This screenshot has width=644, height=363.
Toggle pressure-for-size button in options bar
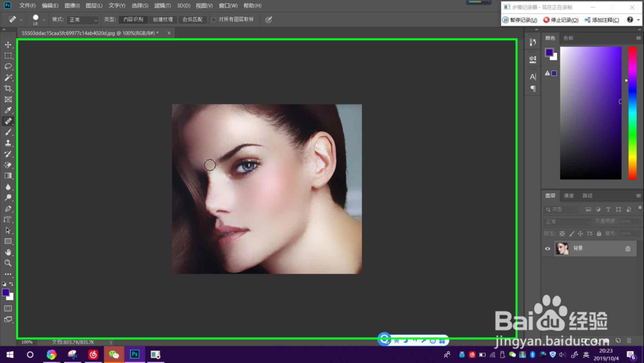click(x=269, y=19)
